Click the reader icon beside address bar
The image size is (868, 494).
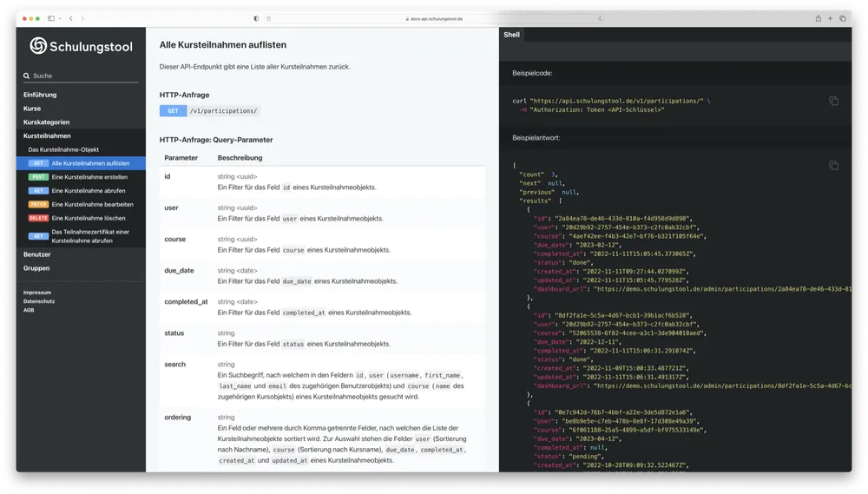268,18
